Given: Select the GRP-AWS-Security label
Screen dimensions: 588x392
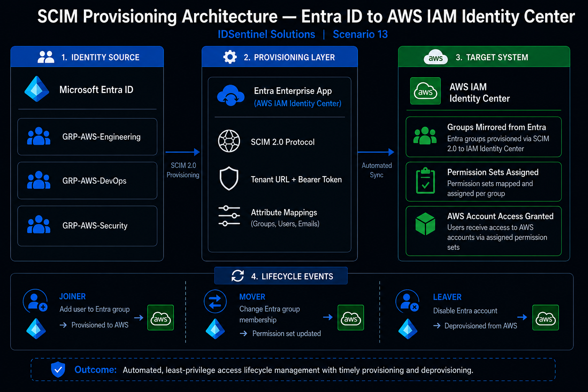Looking at the screenshot, I should point(95,225).
